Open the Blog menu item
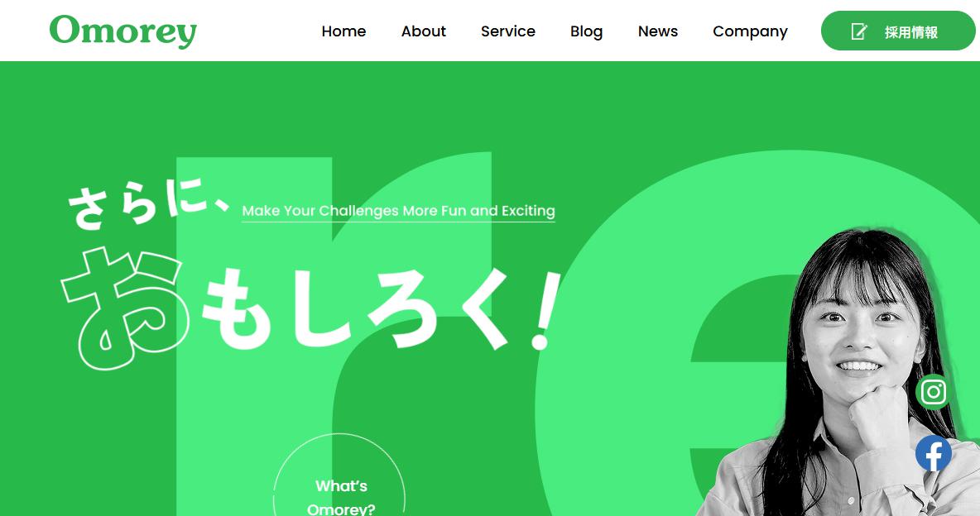Screen dimensions: 980x516 coord(586,31)
